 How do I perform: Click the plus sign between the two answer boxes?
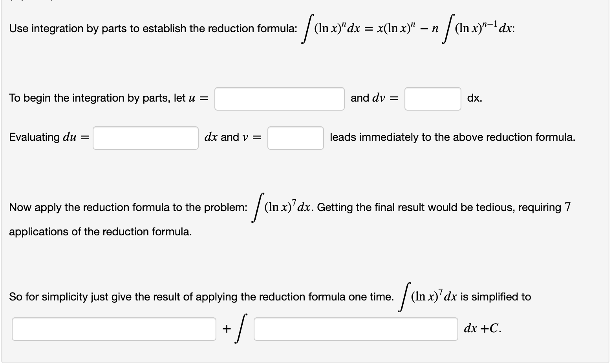point(226,328)
